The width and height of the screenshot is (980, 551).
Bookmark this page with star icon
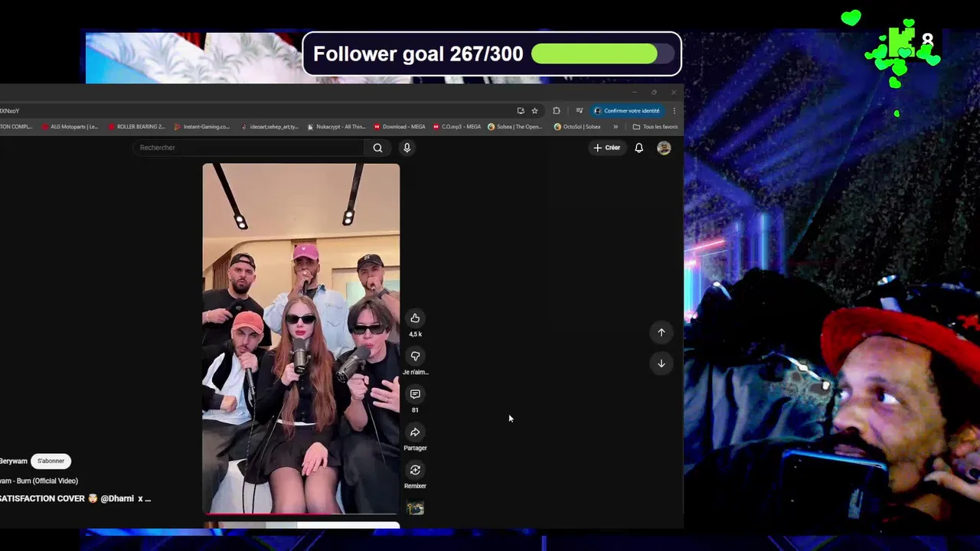tap(534, 111)
